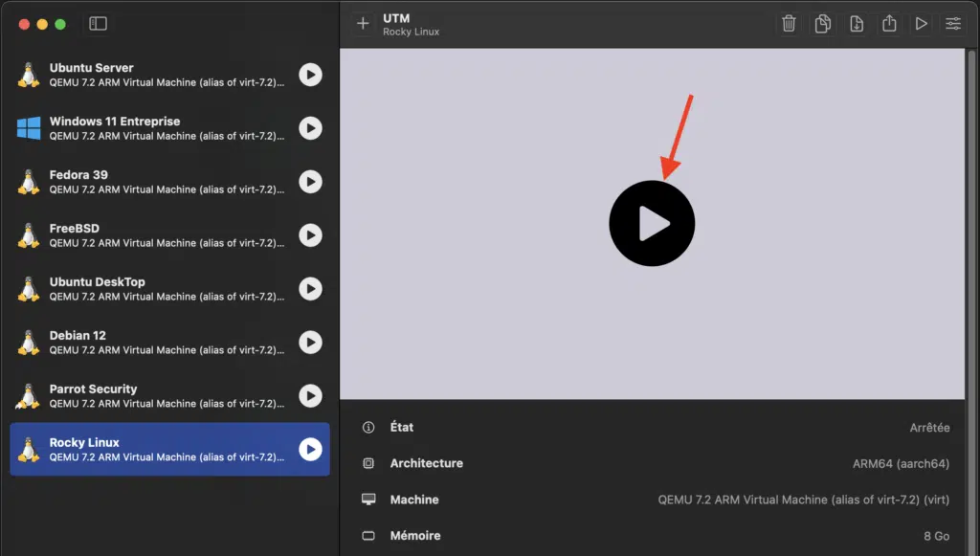
Task: Click the 8 Go memory value
Action: 936,536
